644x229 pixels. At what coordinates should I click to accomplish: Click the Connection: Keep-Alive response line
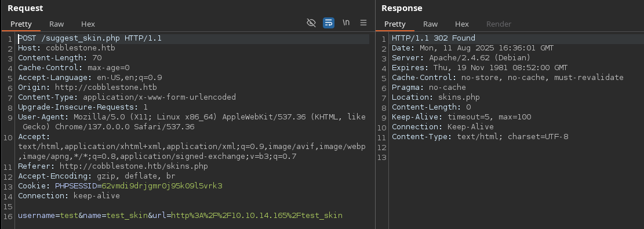443,127
